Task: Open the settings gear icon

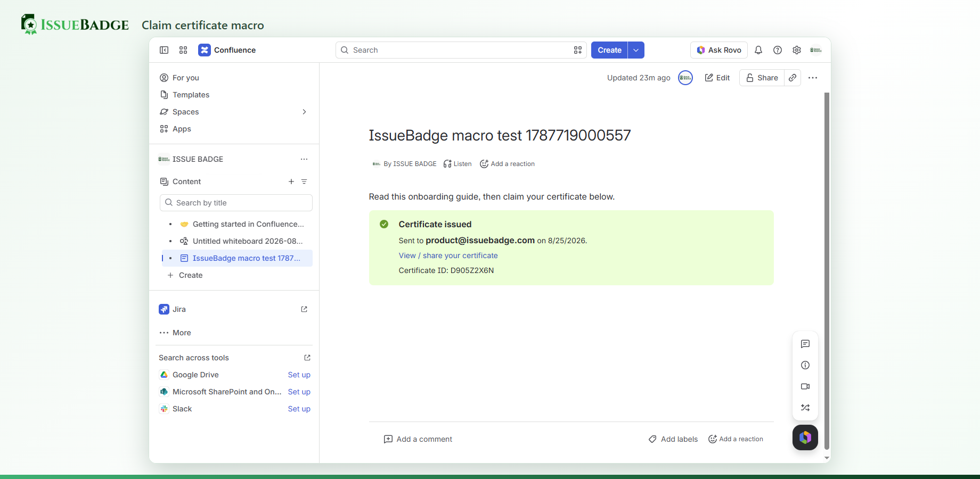Action: [797, 50]
